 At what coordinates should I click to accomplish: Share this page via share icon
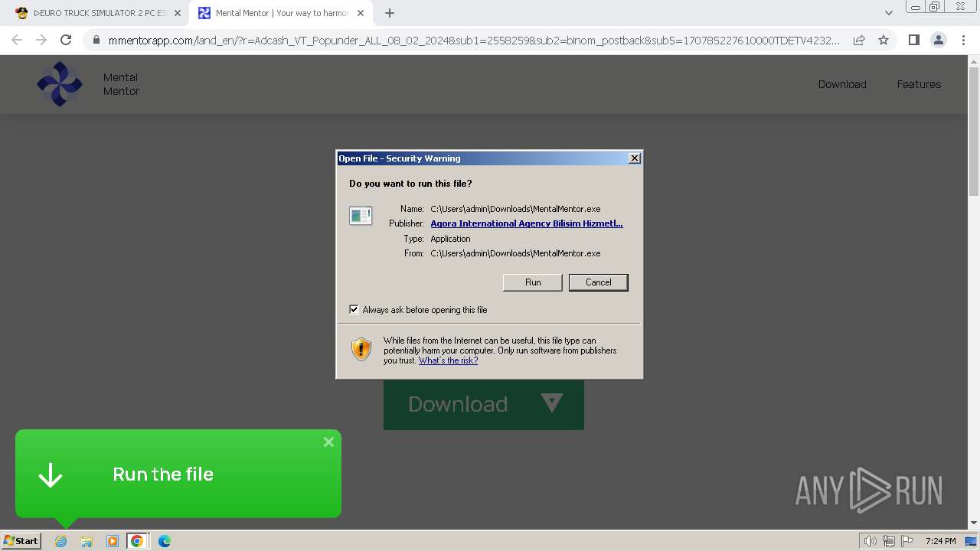(x=859, y=40)
